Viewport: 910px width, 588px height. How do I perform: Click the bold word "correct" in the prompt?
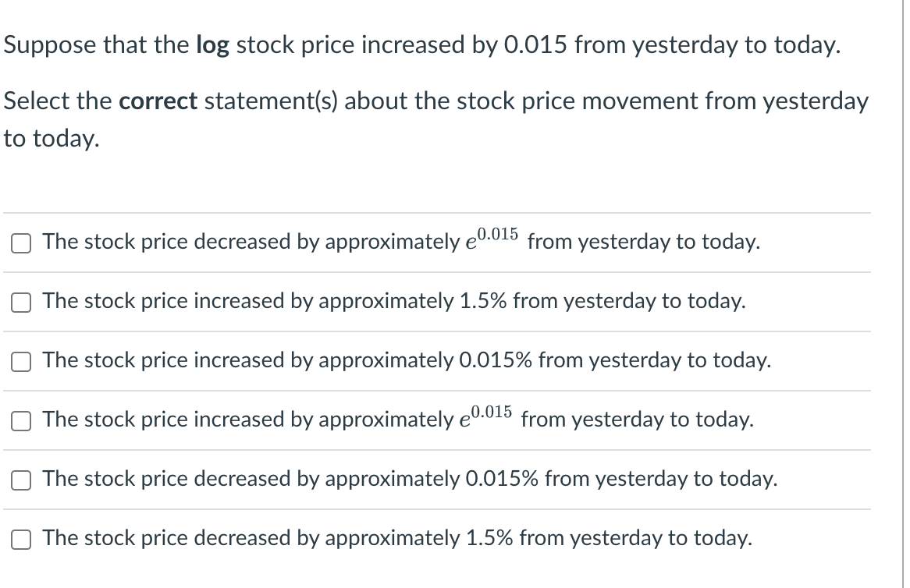pos(158,101)
